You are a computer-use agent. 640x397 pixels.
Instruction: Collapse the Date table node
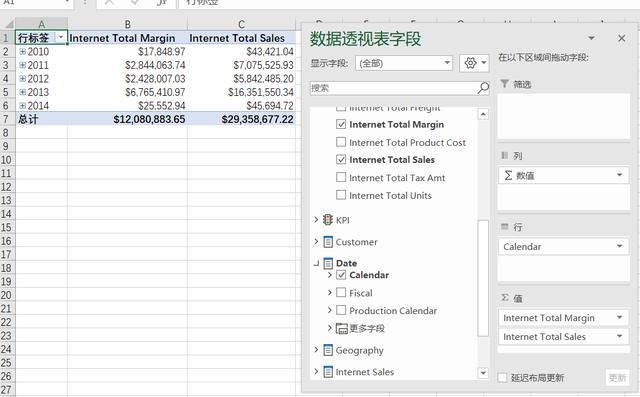(x=316, y=264)
